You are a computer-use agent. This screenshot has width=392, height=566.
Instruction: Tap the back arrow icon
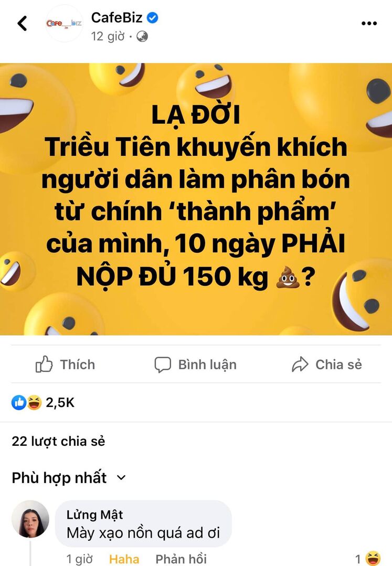pos(23,24)
